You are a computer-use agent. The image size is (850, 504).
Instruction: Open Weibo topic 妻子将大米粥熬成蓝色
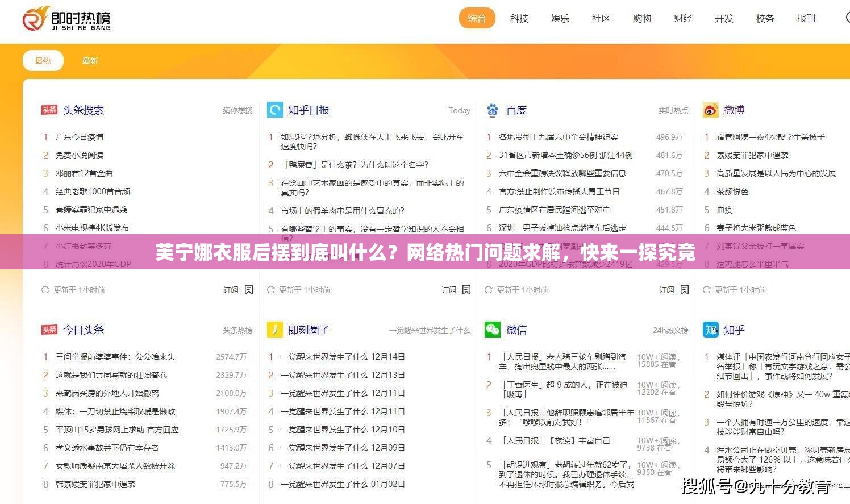tap(756, 228)
